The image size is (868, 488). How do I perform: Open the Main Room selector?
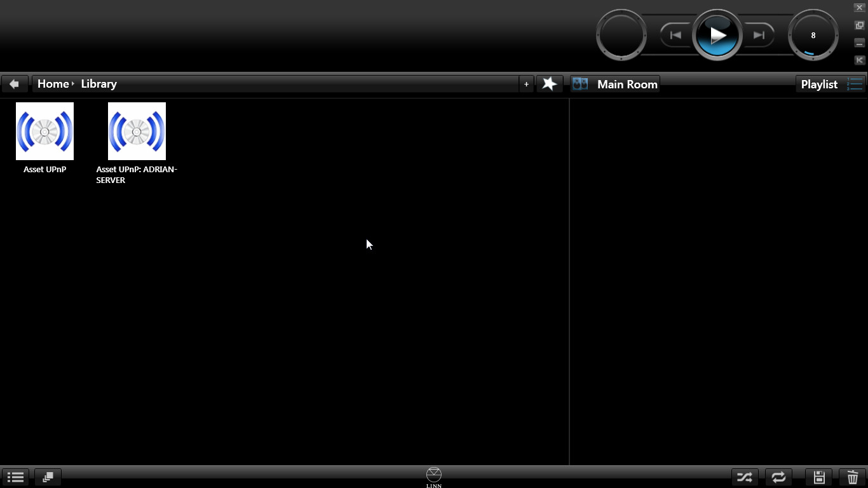[615, 84]
